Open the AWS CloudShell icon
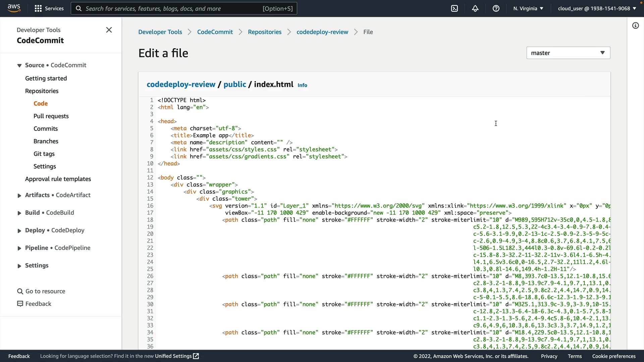Screen dimensions: 644x362 (454, 8)
